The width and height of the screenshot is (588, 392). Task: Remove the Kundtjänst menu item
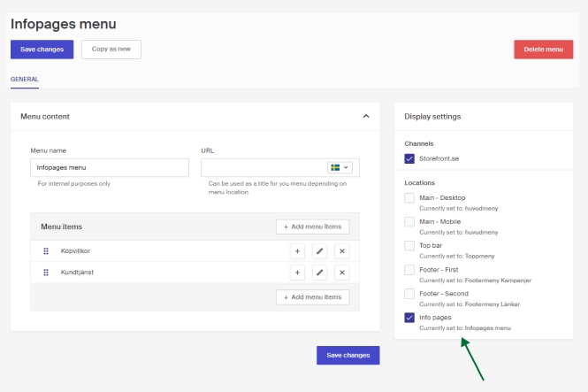tap(342, 273)
